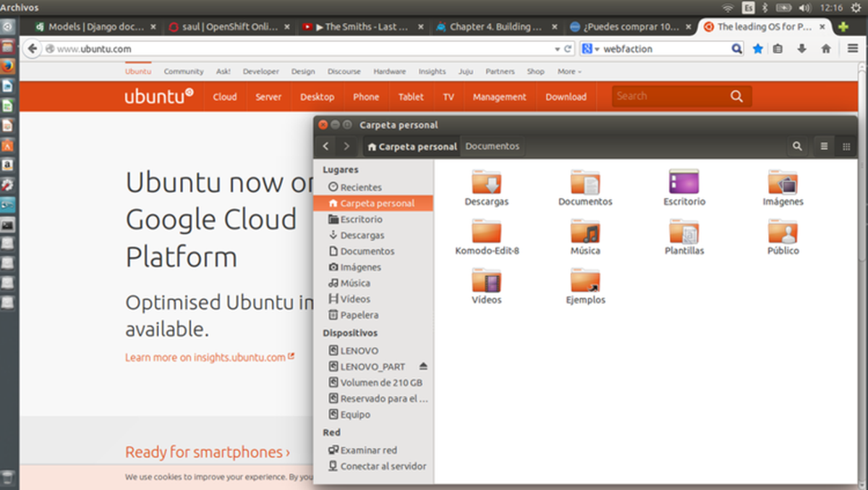Expand the More menu on the Ubuntu site
Screen dimensions: 868x490
569,71
